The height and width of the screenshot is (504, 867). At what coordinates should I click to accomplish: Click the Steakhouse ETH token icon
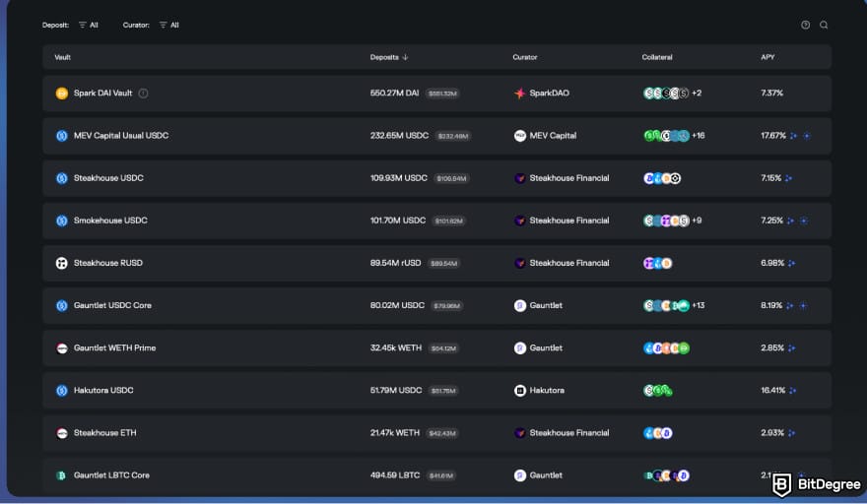[61, 433]
